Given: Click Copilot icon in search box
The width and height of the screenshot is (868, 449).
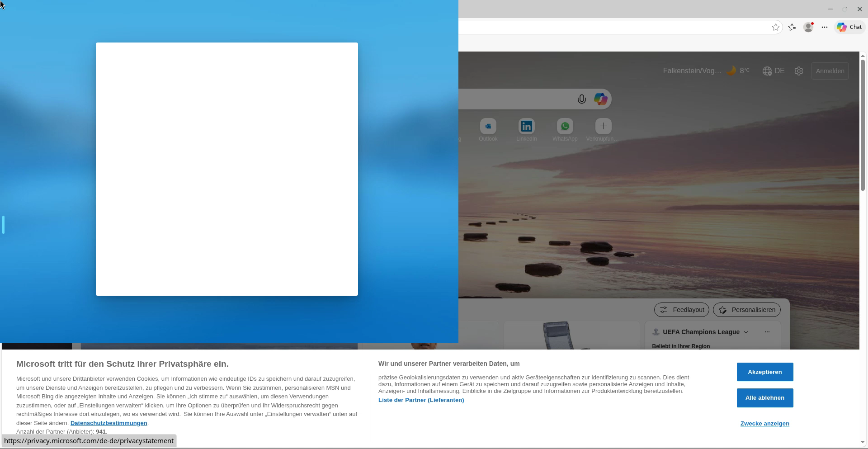Looking at the screenshot, I should coord(600,99).
